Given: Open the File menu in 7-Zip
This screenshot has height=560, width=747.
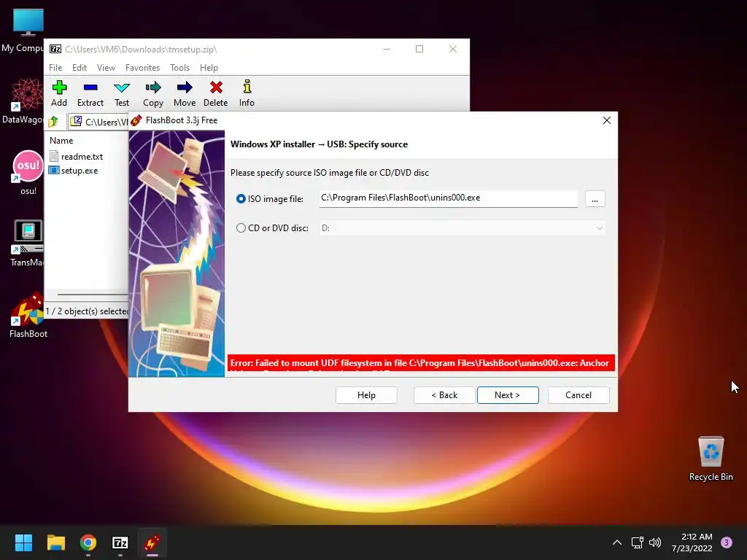Looking at the screenshot, I should click(55, 68).
